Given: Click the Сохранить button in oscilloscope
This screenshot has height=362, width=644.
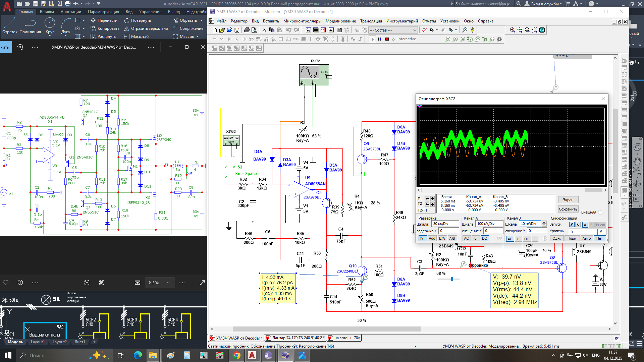Looking at the screenshot, I should [x=568, y=209].
